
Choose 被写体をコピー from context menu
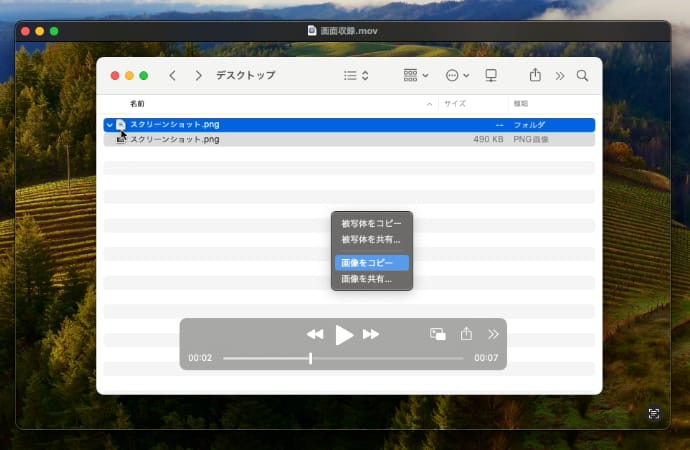(x=372, y=223)
